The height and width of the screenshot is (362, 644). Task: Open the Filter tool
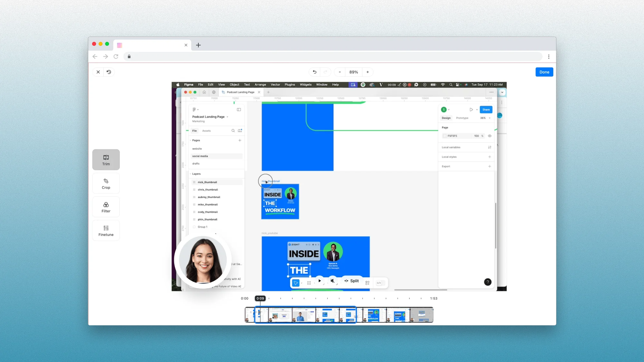106,207
